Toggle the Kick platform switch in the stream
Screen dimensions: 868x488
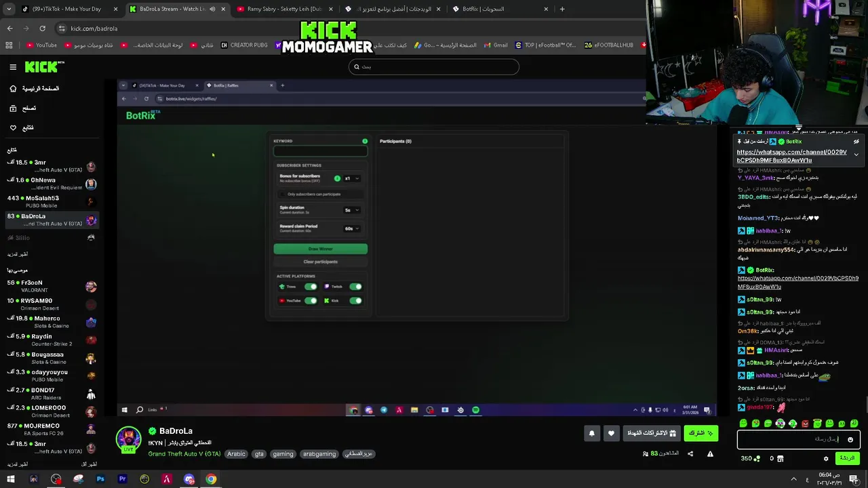pos(355,300)
